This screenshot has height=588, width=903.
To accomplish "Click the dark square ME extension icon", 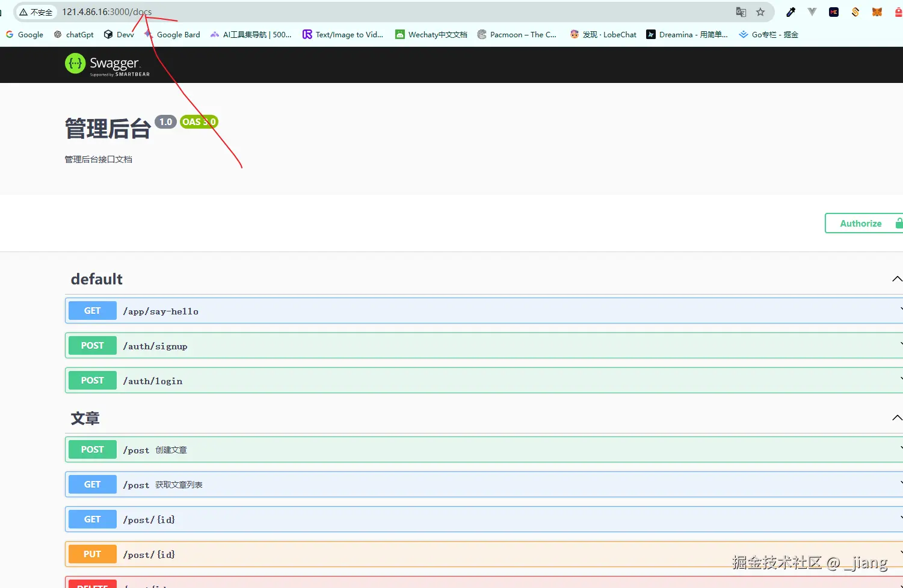I will pos(834,12).
